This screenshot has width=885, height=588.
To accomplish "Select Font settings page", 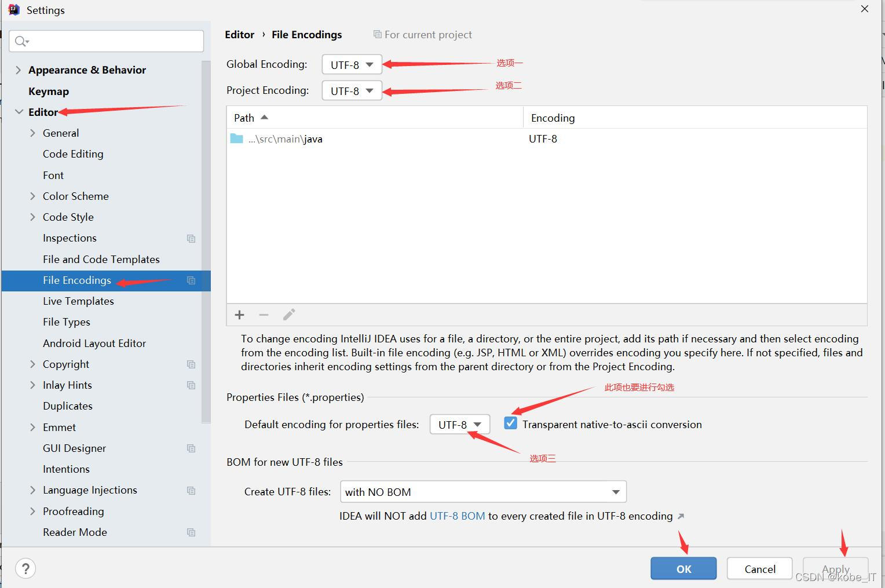I will coord(53,175).
